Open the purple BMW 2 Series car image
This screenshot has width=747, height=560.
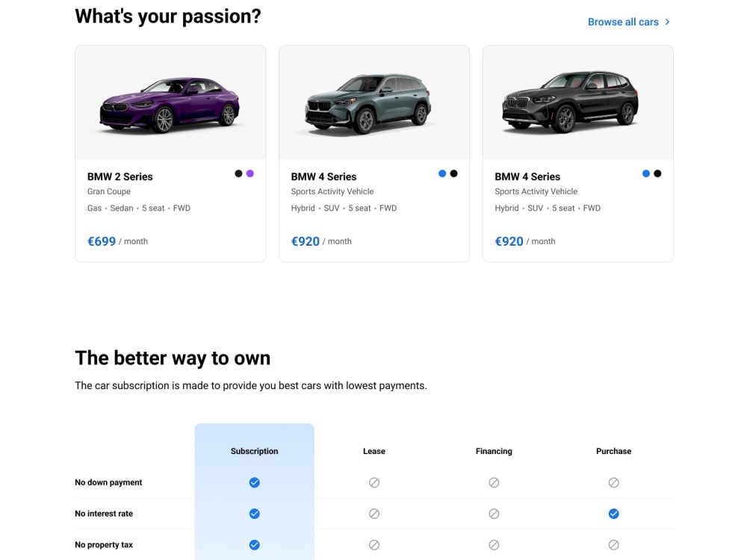170,105
